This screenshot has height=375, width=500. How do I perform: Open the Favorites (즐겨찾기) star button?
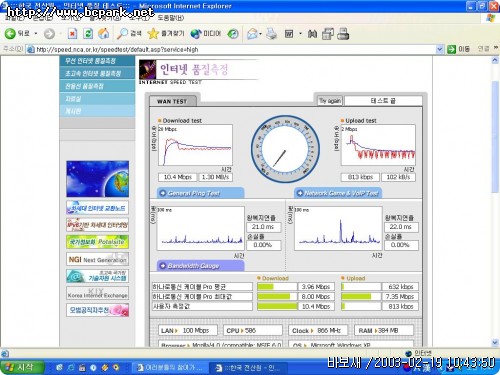pyautogui.click(x=165, y=33)
